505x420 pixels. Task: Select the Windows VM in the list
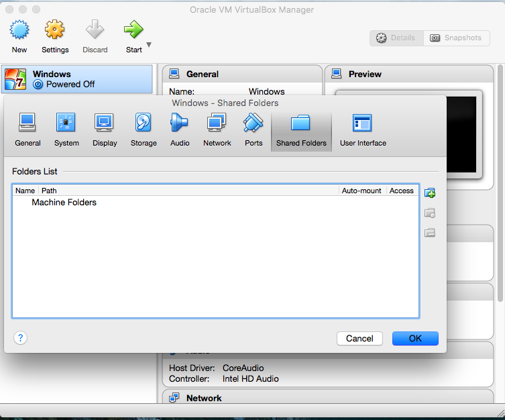(x=76, y=79)
